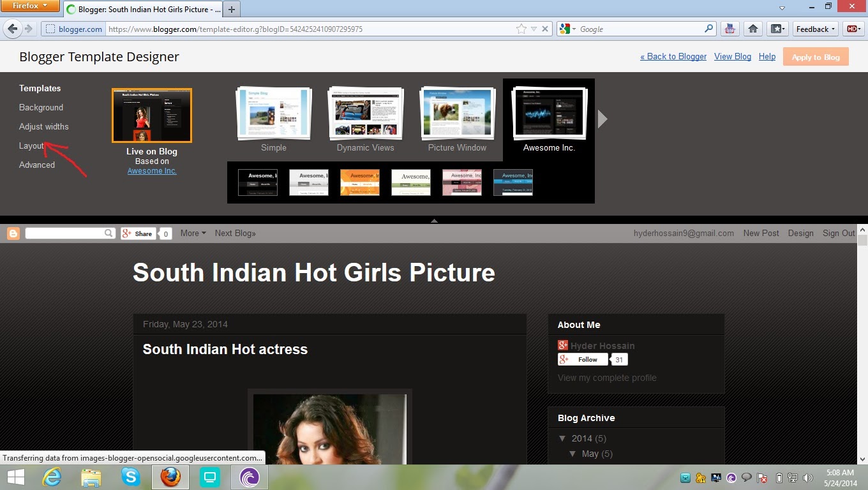The height and width of the screenshot is (490, 868).
Task: Select the Templates section
Action: pos(40,88)
